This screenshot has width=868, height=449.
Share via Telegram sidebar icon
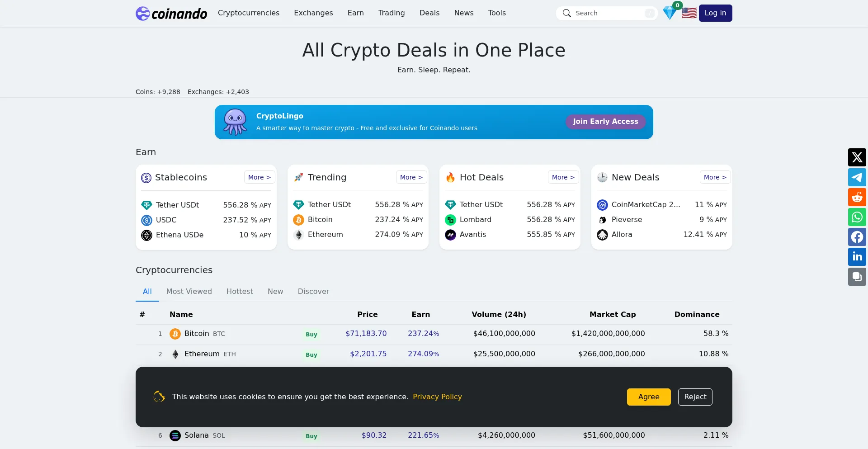[857, 177]
